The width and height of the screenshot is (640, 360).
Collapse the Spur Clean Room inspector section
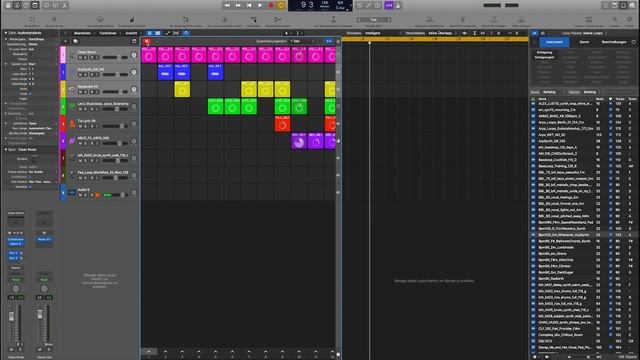(x=6, y=149)
